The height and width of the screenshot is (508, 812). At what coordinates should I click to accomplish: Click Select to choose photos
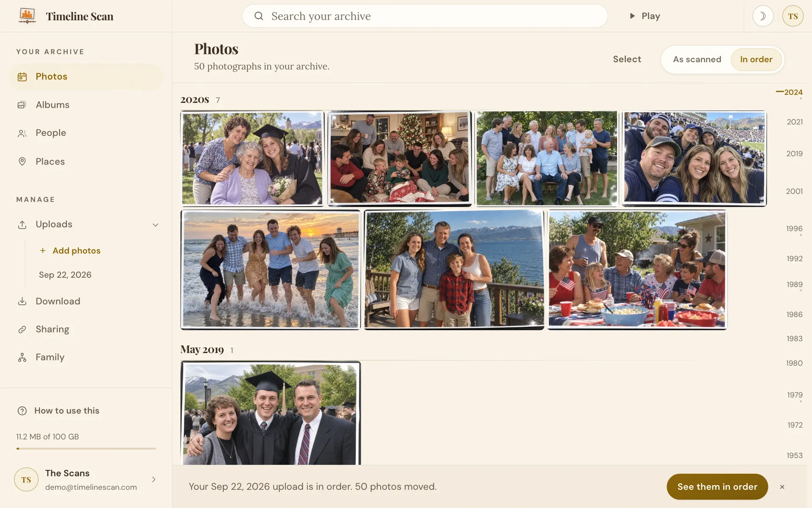[627, 59]
